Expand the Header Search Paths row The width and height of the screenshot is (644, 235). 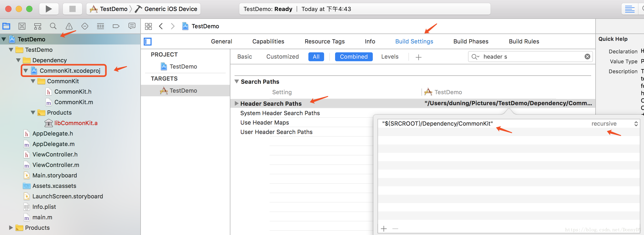(237, 103)
